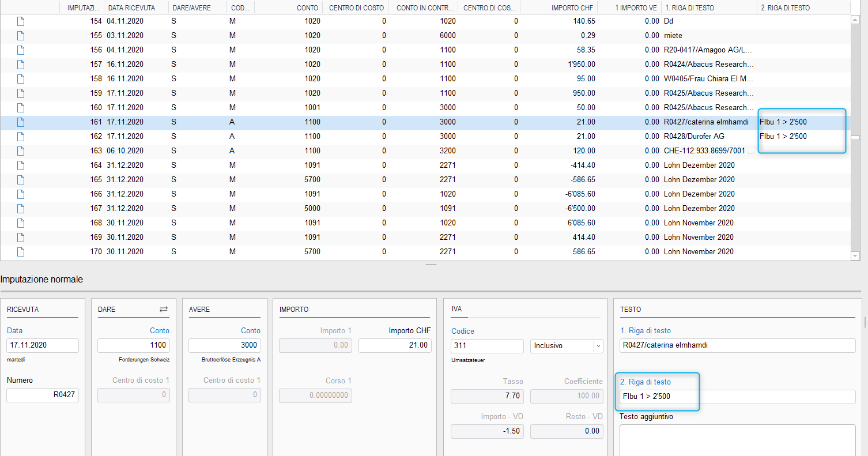Click the Conto link in Avere panel
The width and height of the screenshot is (868, 456).
251,330
